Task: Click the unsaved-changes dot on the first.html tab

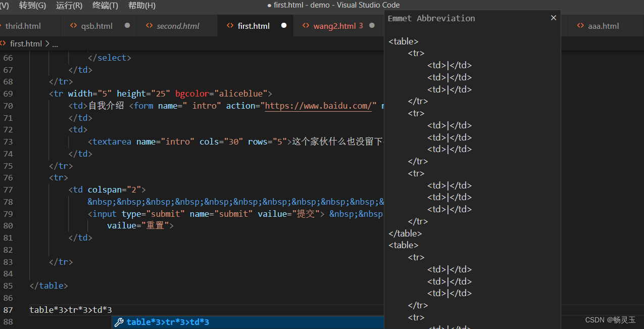Action: coord(283,25)
